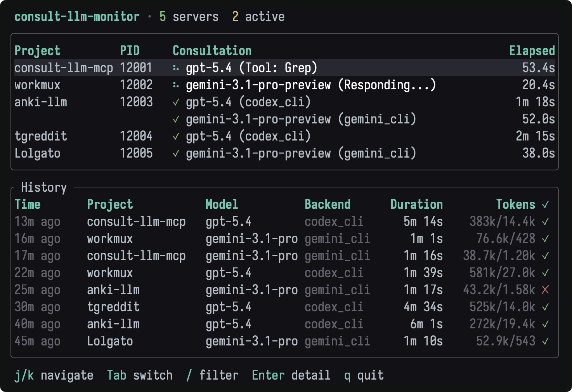Screen dimensions: 572x392
Task: Click the Consultation column header
Action: [212, 51]
